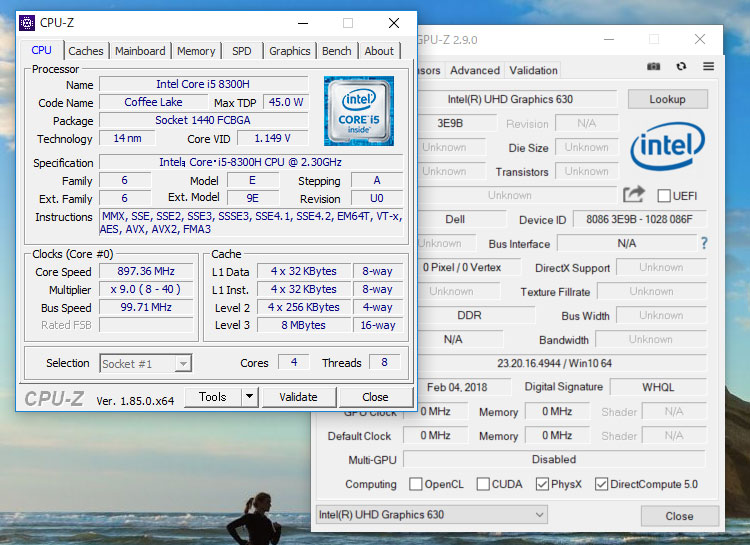Click the Code Name field Coffee Lake
Screen dimensions: 750x545
tap(154, 102)
